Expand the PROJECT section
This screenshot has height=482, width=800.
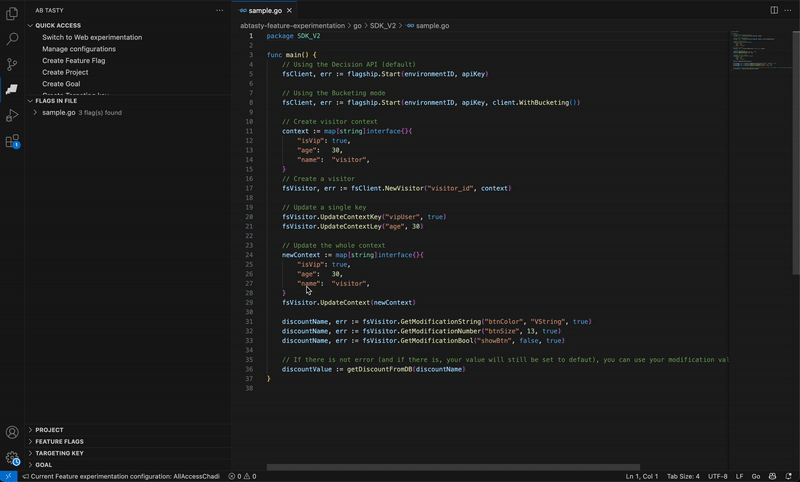[49, 430]
